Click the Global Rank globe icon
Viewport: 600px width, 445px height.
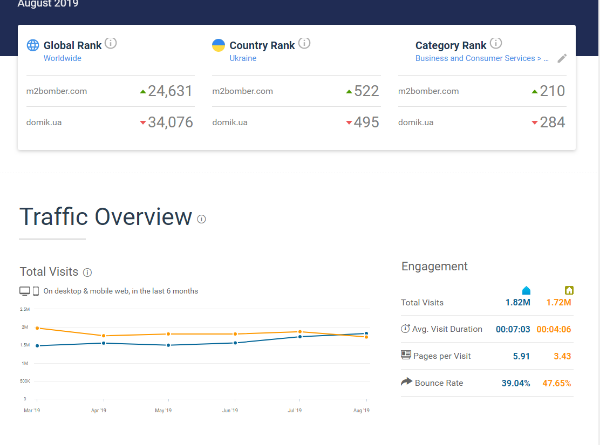[x=33, y=45]
